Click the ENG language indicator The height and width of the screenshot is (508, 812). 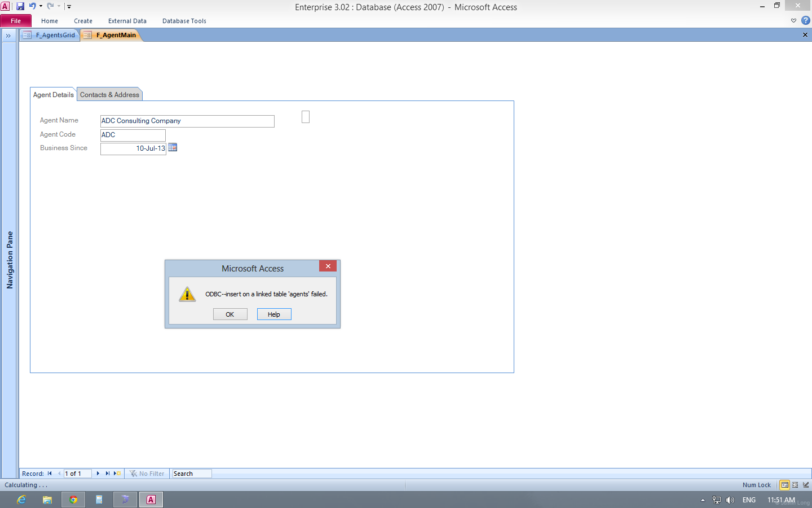749,500
